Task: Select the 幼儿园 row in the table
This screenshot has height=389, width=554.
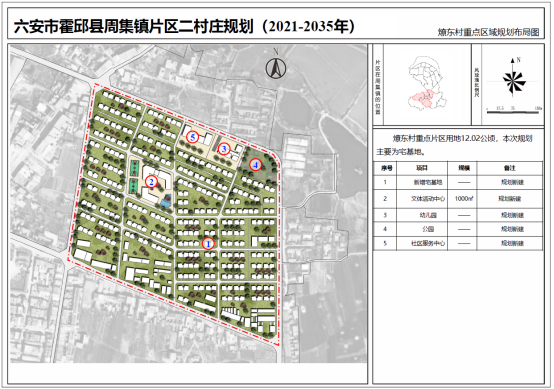Action: tap(458, 215)
